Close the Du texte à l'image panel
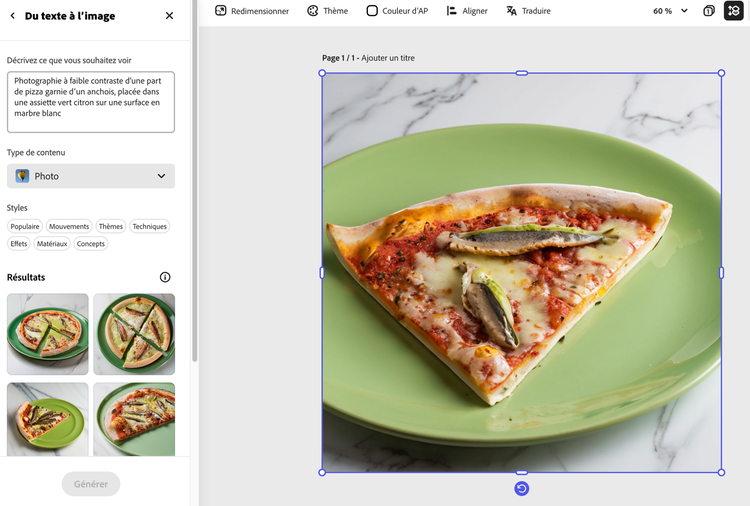This screenshot has height=506, width=750. pos(169,16)
